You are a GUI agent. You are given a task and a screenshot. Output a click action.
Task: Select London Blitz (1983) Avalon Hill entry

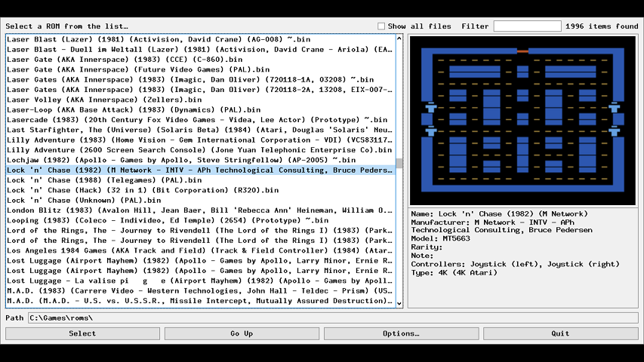pyautogui.click(x=200, y=210)
